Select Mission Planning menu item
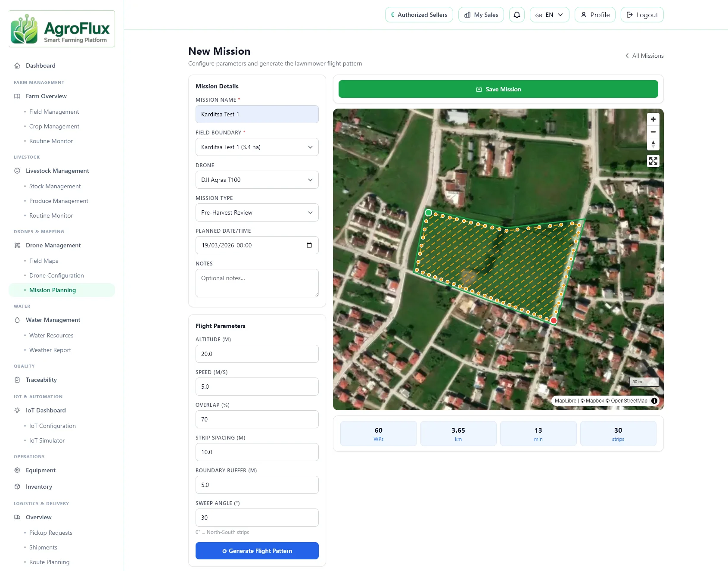The width and height of the screenshot is (728, 571). 62,290
